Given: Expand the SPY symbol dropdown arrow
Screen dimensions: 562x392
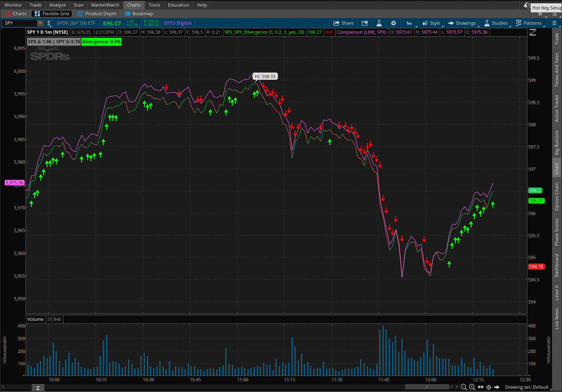Looking at the screenshot, I should [x=40, y=23].
